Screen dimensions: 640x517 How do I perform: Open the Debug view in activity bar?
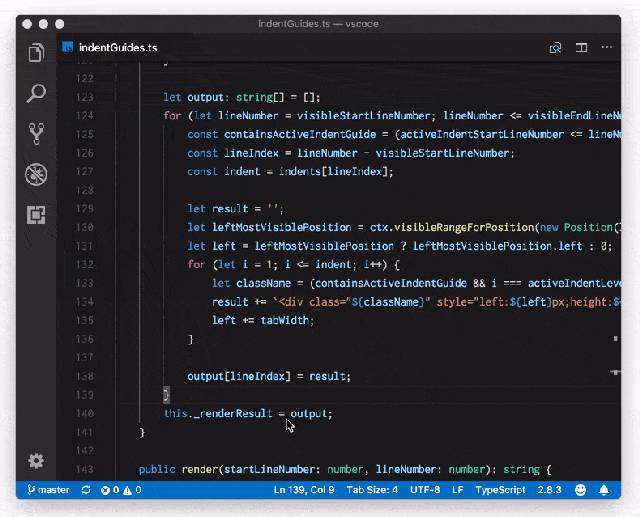36,175
